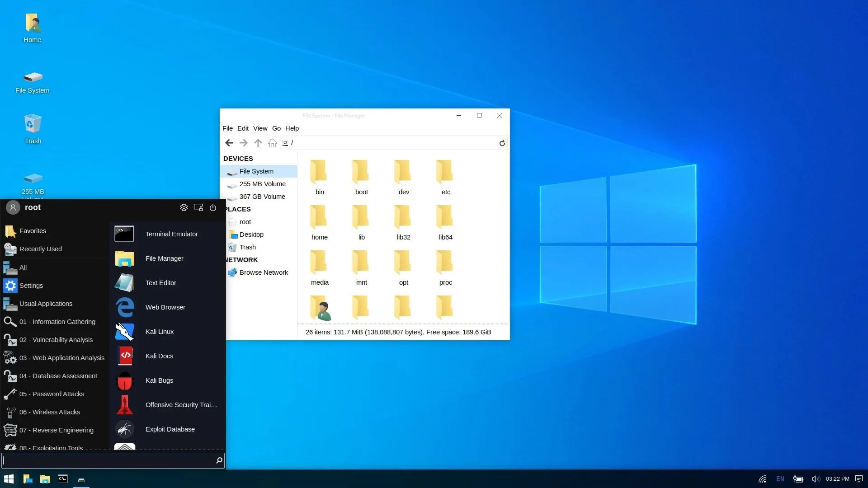Click the lock screen icon in the menu header
Image resolution: width=868 pixels, height=488 pixels.
pos(198,207)
